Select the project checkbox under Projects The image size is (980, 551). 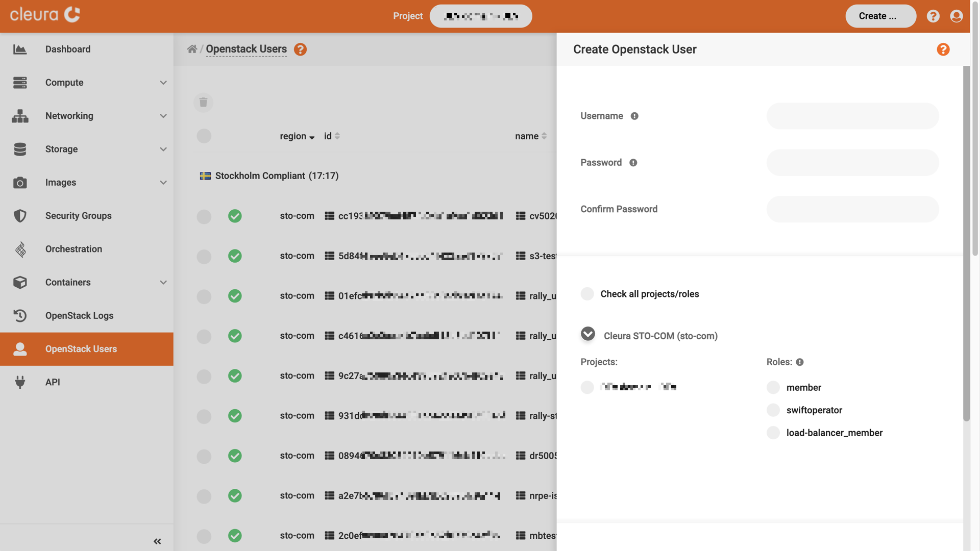[587, 387]
